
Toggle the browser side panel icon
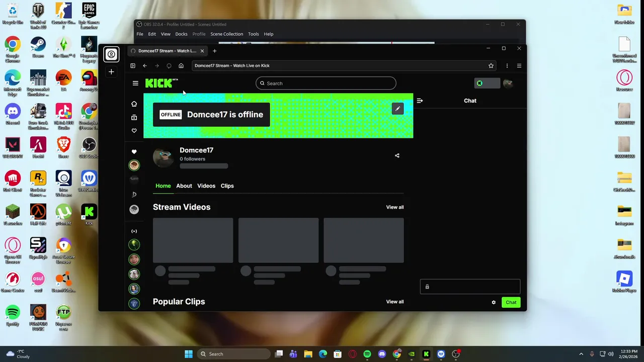coord(133,66)
